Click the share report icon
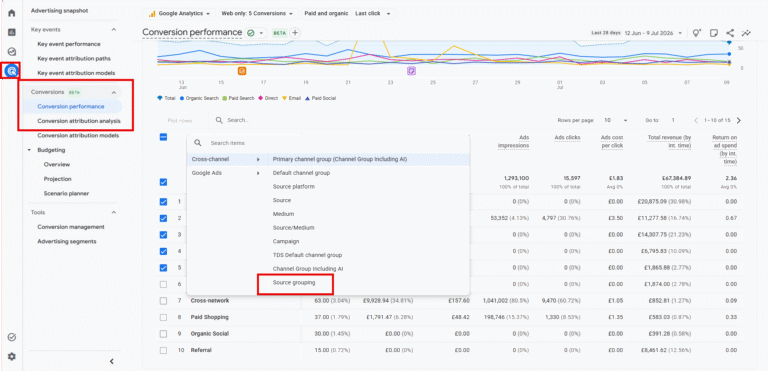768x371 pixels. coord(730,33)
